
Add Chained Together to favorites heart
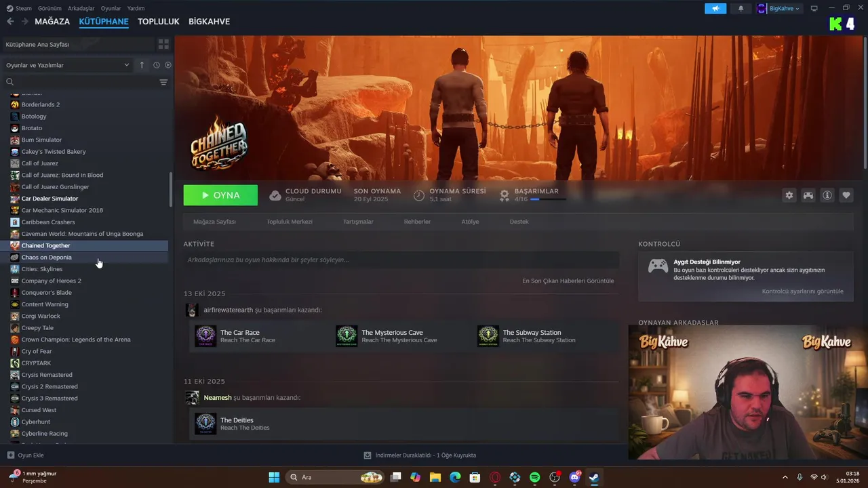point(846,195)
